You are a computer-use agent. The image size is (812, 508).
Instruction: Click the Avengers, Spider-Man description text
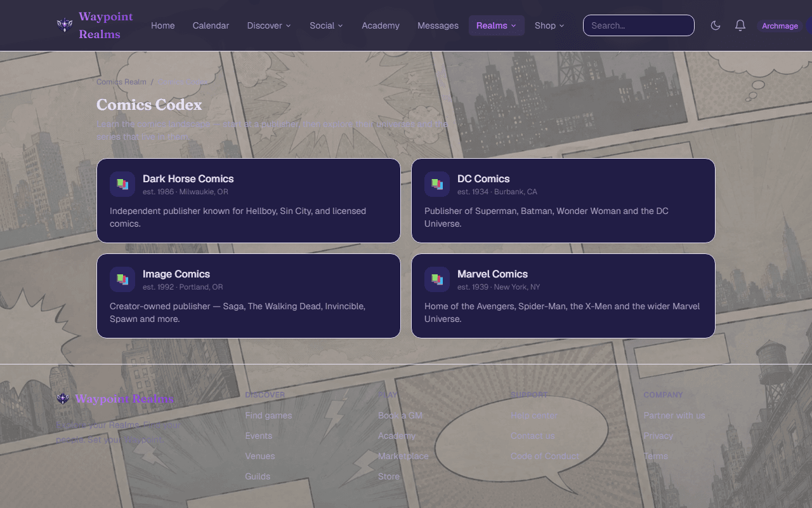[x=562, y=312]
